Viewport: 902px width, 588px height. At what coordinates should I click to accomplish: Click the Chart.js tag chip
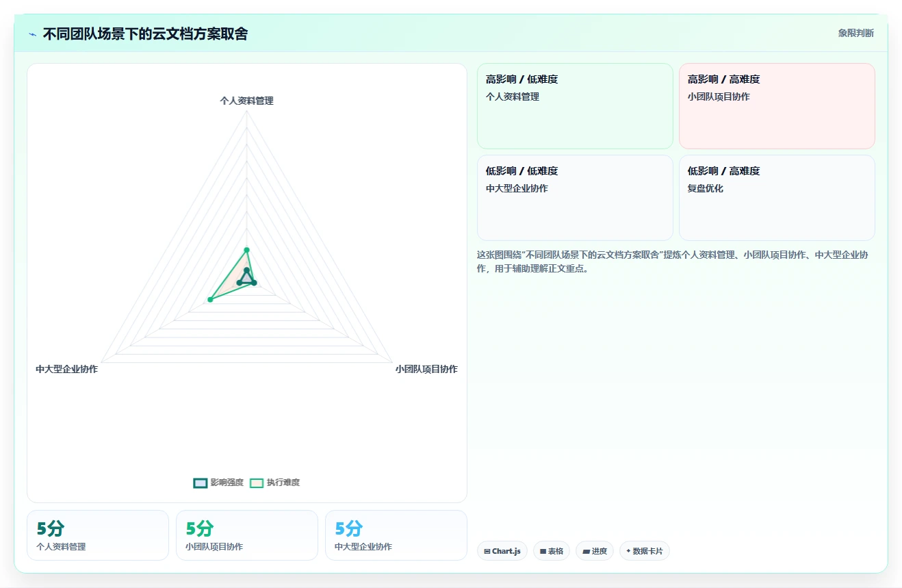[x=502, y=551]
